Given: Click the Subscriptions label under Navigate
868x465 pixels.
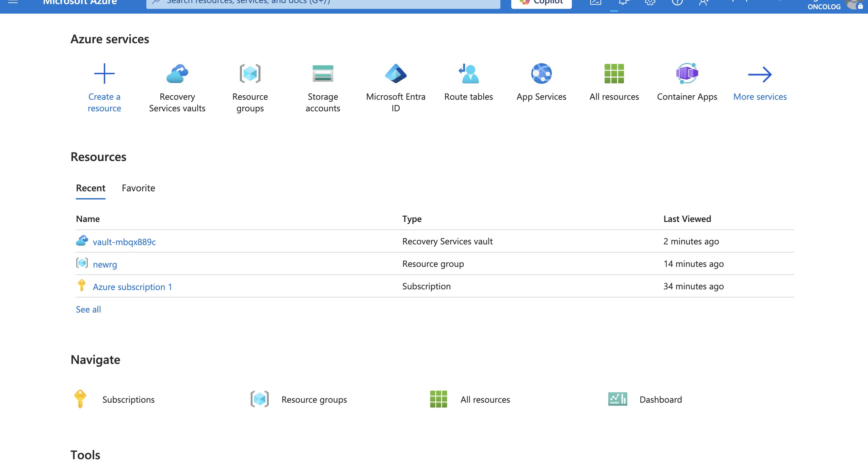Looking at the screenshot, I should (x=128, y=399).
